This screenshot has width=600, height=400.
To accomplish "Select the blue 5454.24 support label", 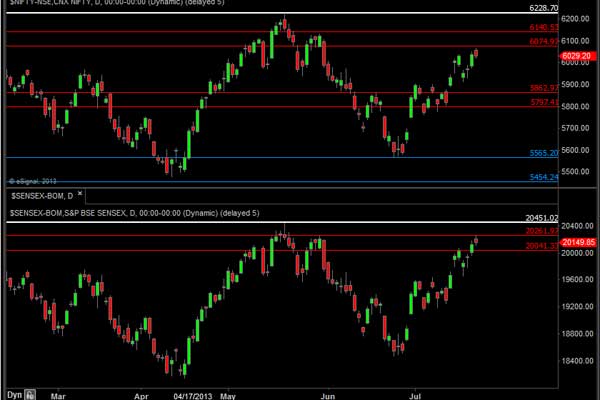I will (544, 177).
